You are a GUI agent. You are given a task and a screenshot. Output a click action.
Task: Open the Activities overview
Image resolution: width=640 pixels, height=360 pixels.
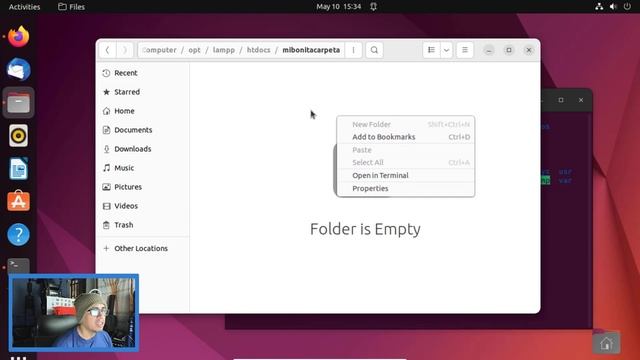coord(24,7)
